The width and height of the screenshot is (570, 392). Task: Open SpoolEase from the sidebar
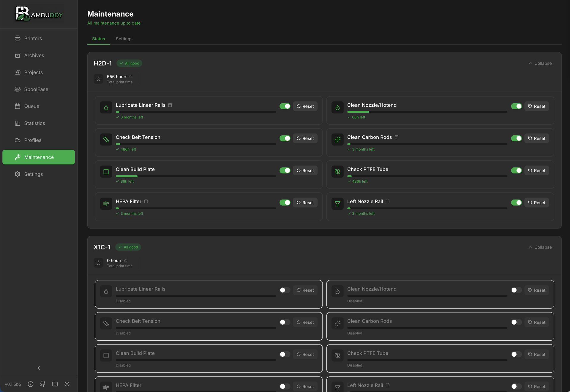pyautogui.click(x=36, y=89)
